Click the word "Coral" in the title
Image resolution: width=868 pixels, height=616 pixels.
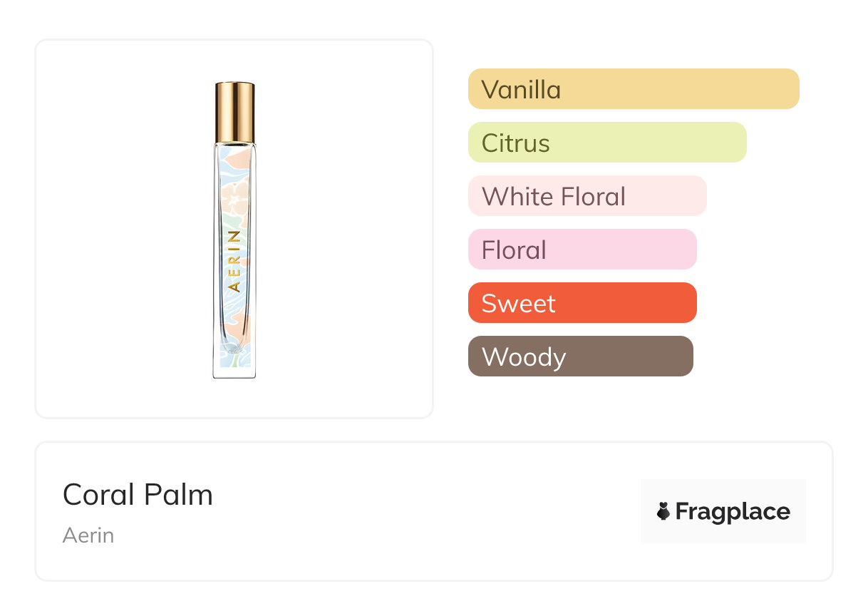coord(95,495)
